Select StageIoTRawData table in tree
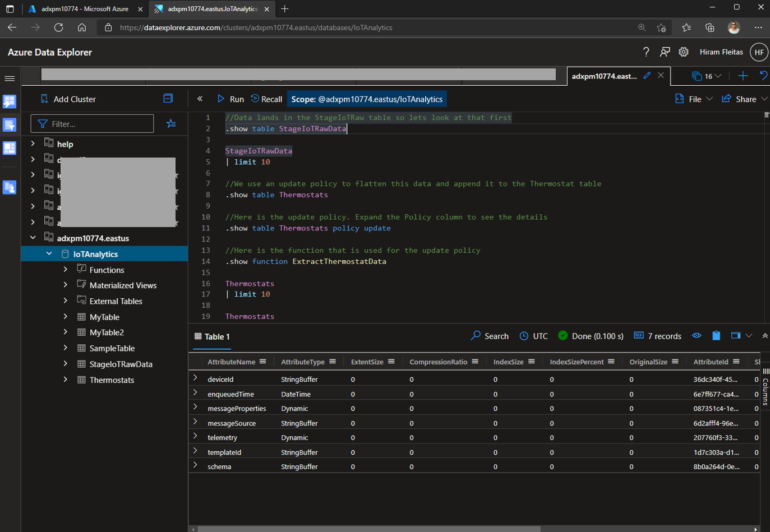The image size is (770, 532). coord(121,364)
